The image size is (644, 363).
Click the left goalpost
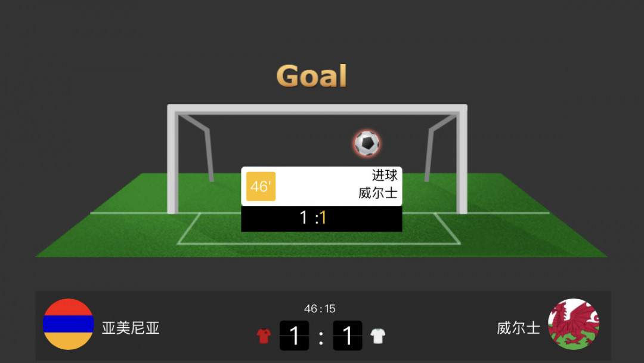pos(172,161)
